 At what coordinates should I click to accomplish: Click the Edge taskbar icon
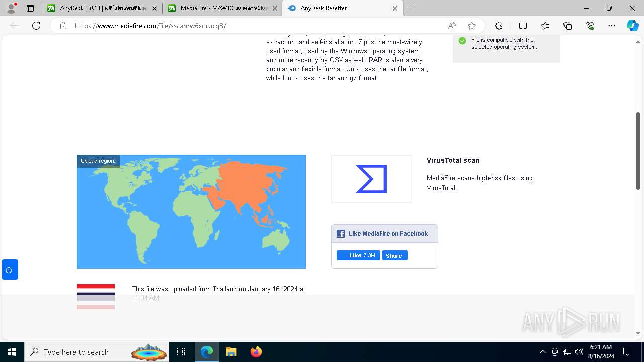click(x=207, y=352)
